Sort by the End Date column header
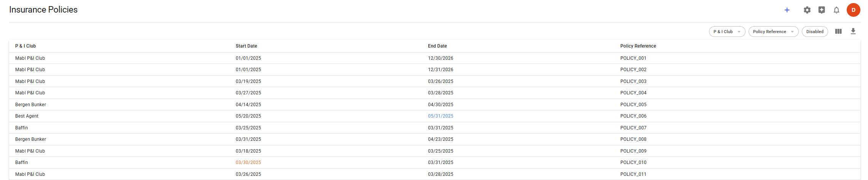This screenshot has height=180, width=868. tap(437, 46)
